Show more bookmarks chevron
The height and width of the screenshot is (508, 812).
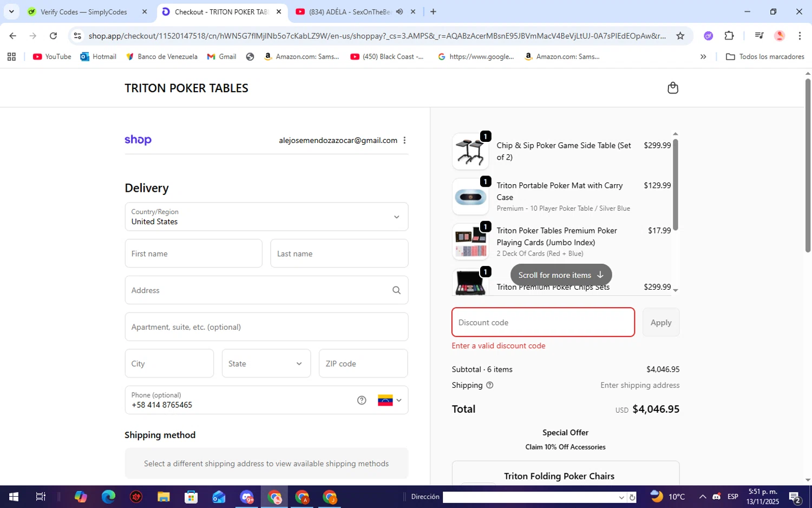tap(703, 56)
